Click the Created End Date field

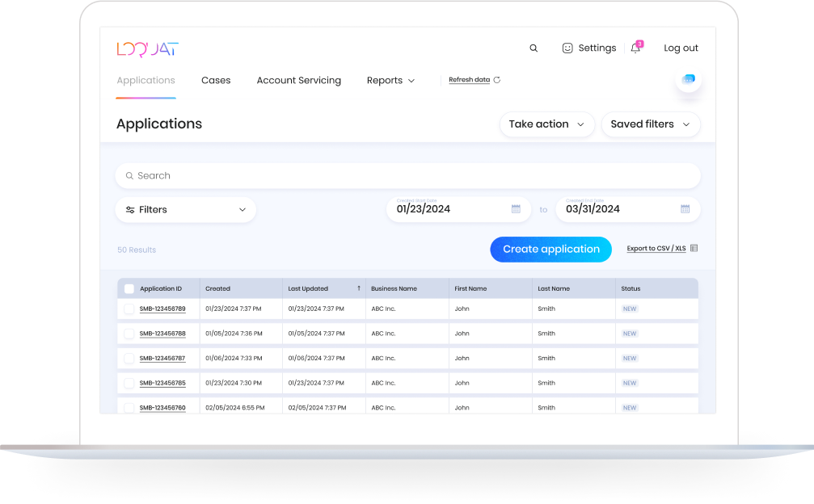pos(627,209)
